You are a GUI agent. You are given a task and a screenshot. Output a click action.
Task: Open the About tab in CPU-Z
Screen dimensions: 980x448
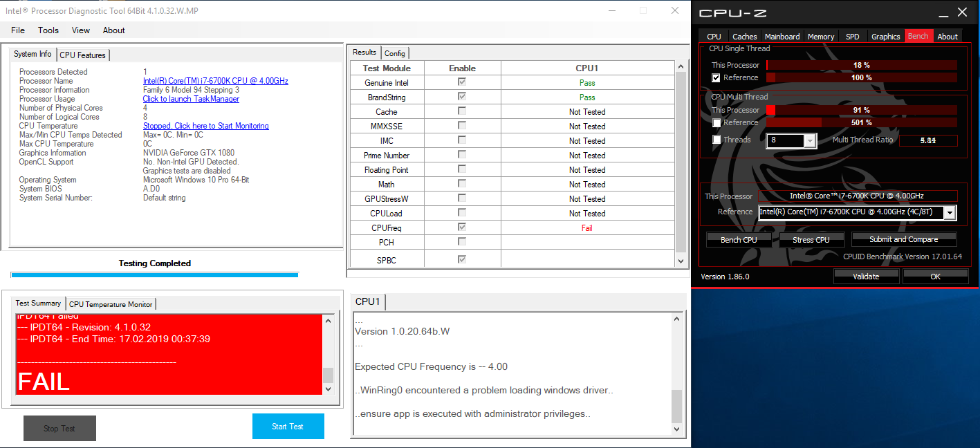tap(947, 37)
